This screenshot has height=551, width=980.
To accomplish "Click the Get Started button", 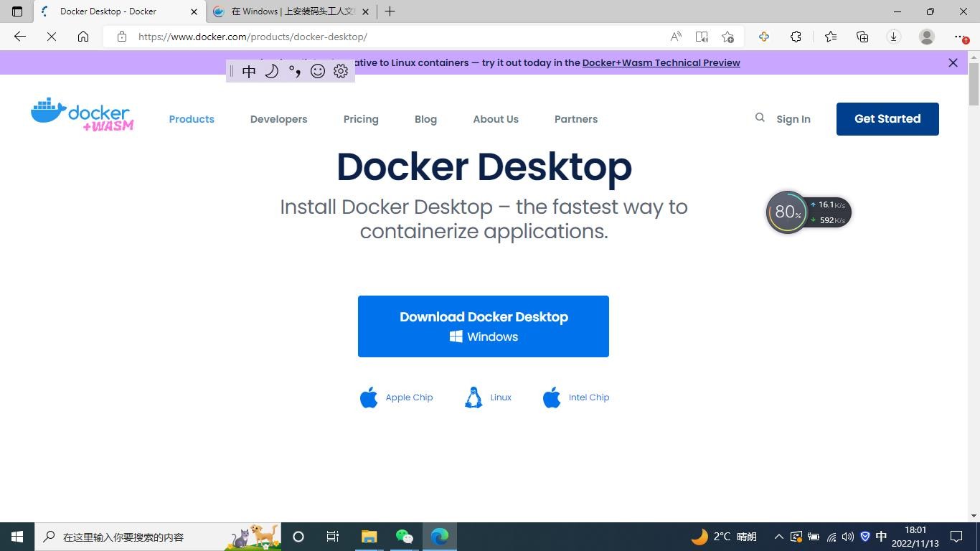I will (887, 119).
